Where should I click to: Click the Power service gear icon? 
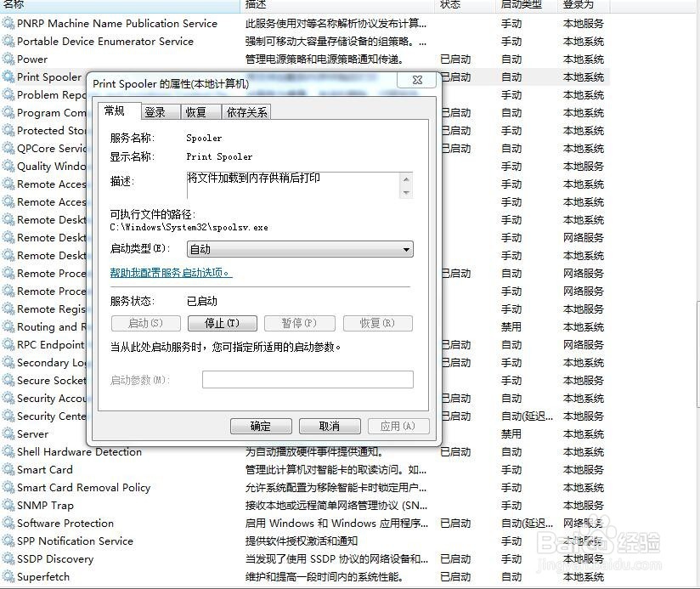point(8,59)
